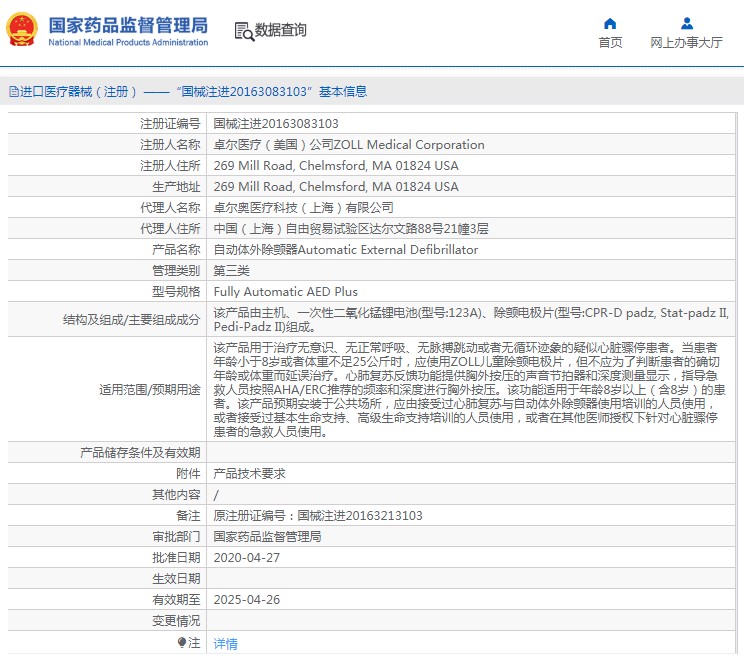Open the 详情 link
Viewport: 744px width, 657px height.
pyautogui.click(x=226, y=644)
